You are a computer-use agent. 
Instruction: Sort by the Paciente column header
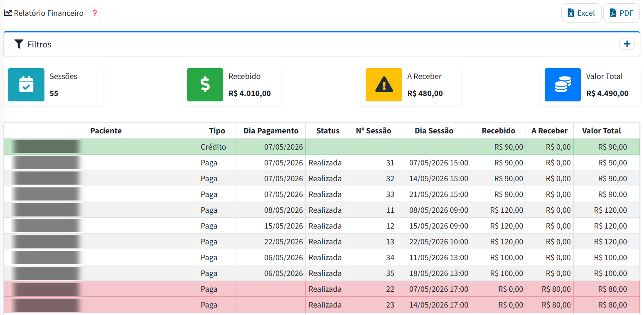click(106, 130)
